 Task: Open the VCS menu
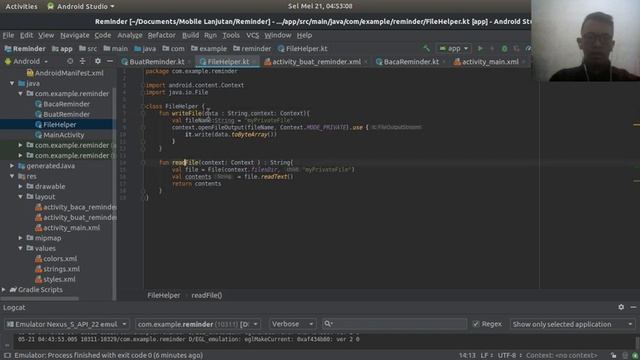(252, 35)
